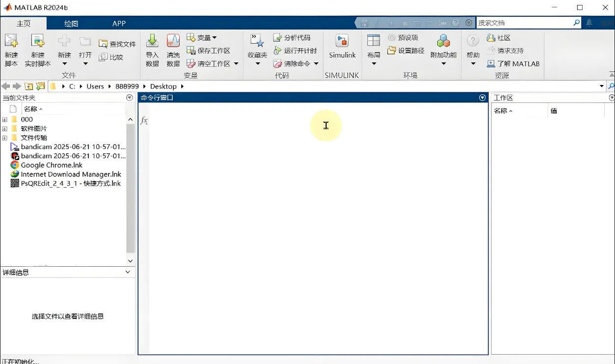Open the quick access toolbar options arrow
The image size is (615, 364).
pos(469,23)
